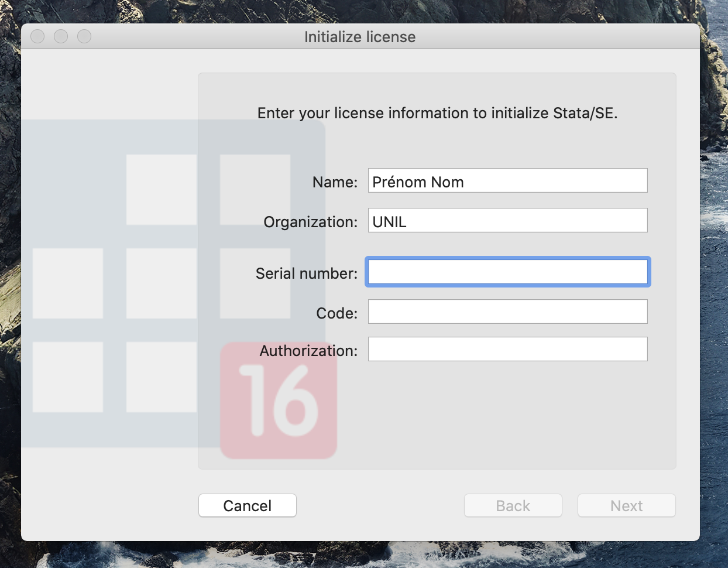This screenshot has height=568, width=728.
Task: Click the Authorization input field
Action: 507,350
